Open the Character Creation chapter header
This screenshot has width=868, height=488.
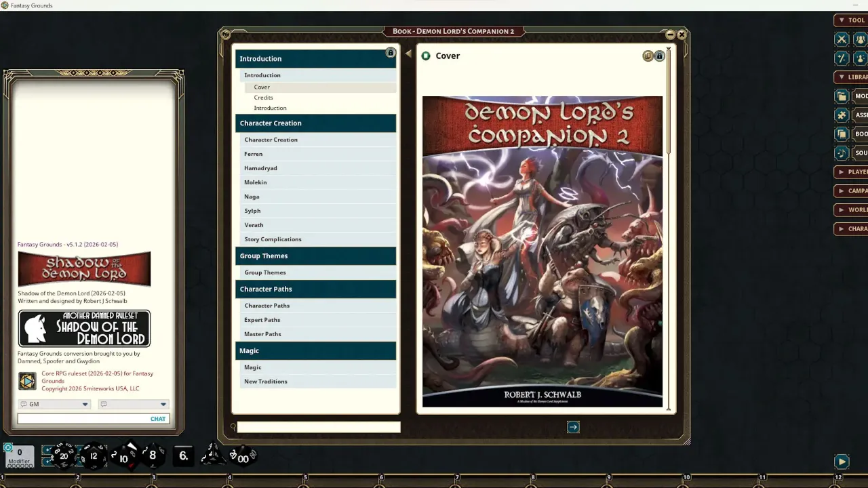(316, 123)
